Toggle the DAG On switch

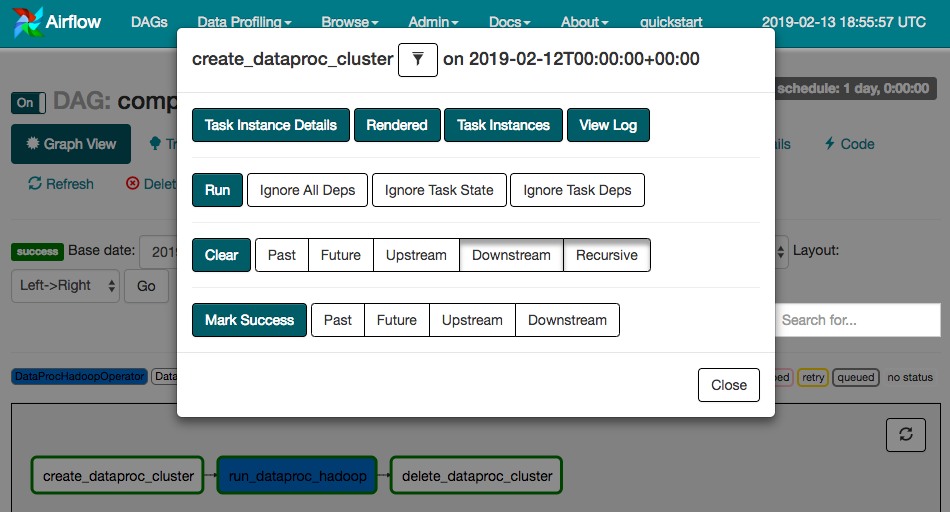coord(26,102)
